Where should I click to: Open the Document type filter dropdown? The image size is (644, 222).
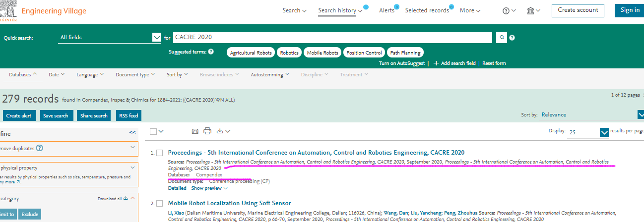[x=135, y=74]
